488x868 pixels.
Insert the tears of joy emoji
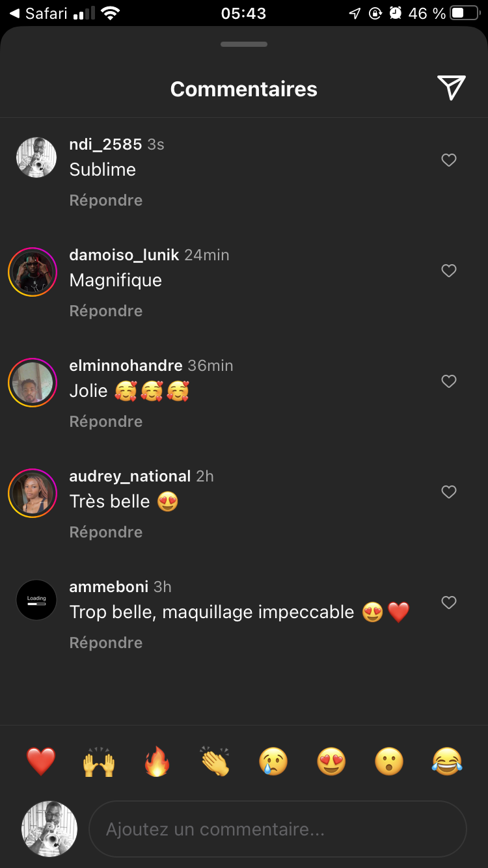pos(447,761)
